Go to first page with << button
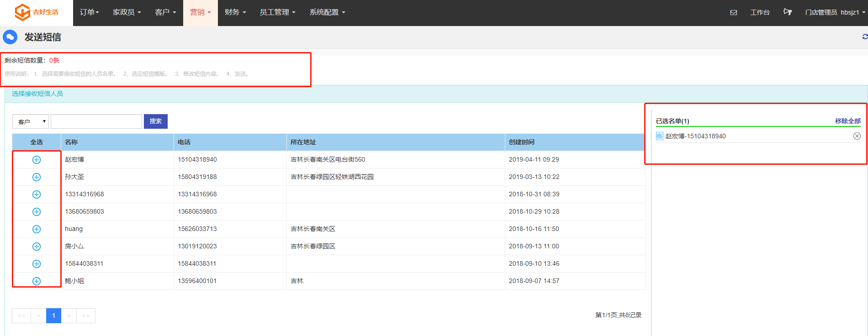 pyautogui.click(x=21, y=315)
